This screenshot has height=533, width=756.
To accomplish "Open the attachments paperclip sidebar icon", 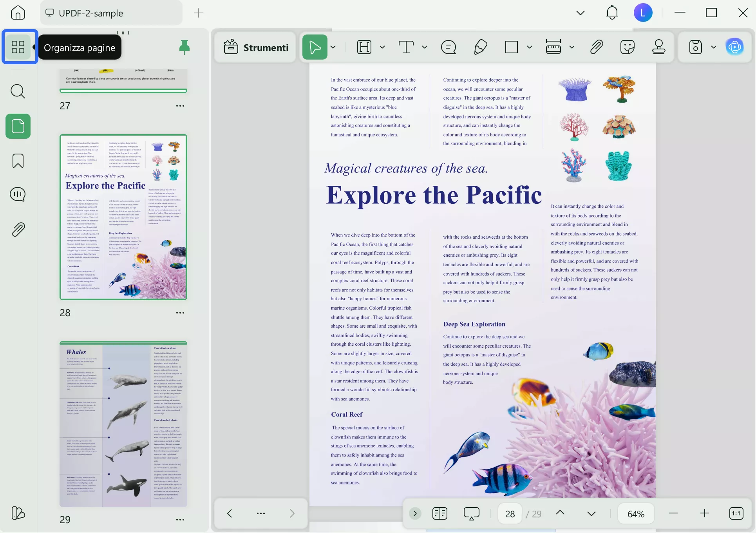I will (x=18, y=229).
